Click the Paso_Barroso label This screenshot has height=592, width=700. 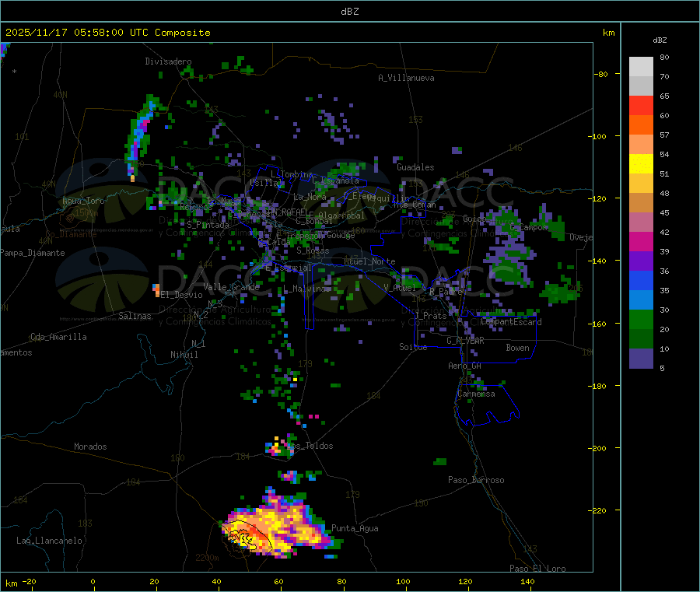click(476, 480)
